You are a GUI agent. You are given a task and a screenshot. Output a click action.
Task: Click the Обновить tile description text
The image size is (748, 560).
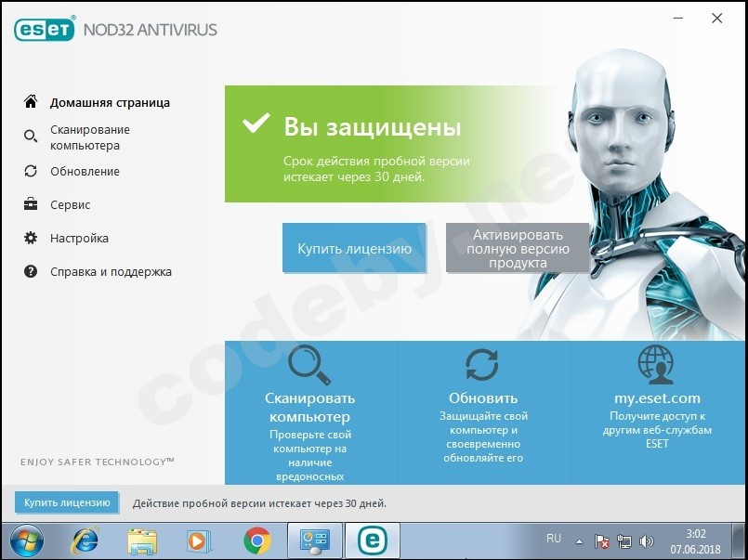click(x=483, y=436)
